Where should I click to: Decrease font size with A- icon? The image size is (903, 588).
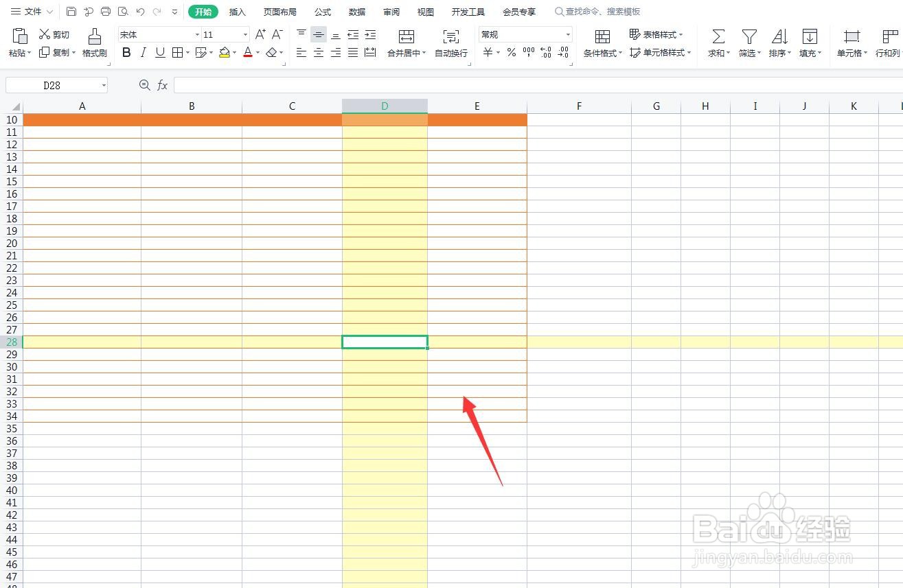click(x=277, y=34)
